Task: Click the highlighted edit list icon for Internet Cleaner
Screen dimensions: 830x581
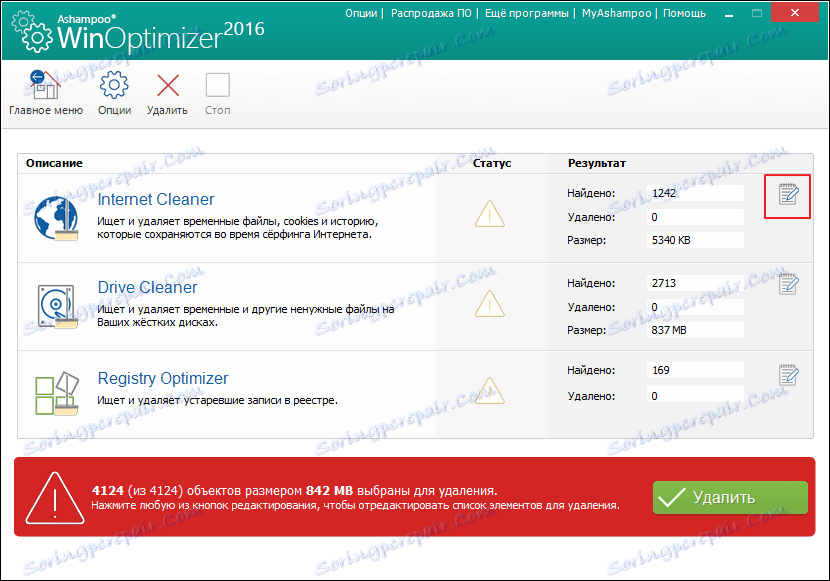Action: [x=787, y=196]
